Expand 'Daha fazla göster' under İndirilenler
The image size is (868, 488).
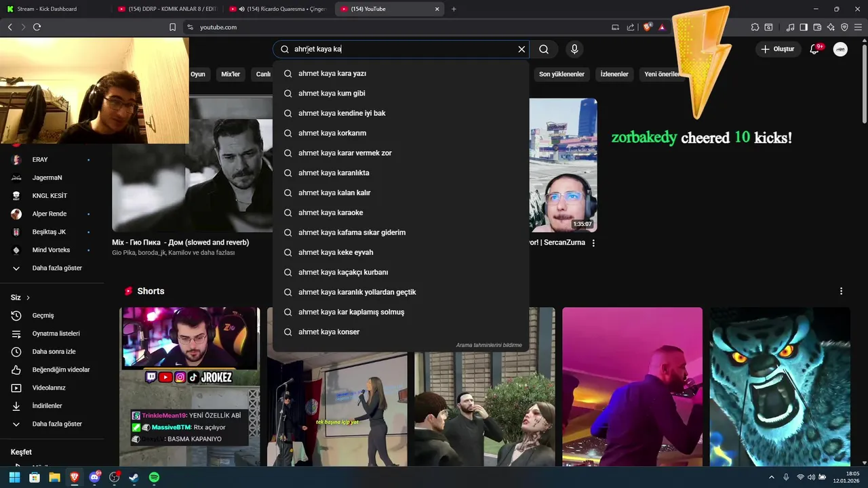52,424
